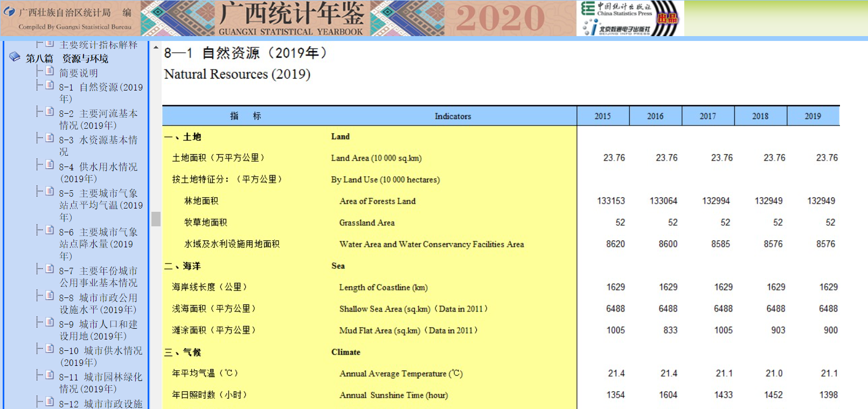Click the 2020 year banner

click(501, 18)
